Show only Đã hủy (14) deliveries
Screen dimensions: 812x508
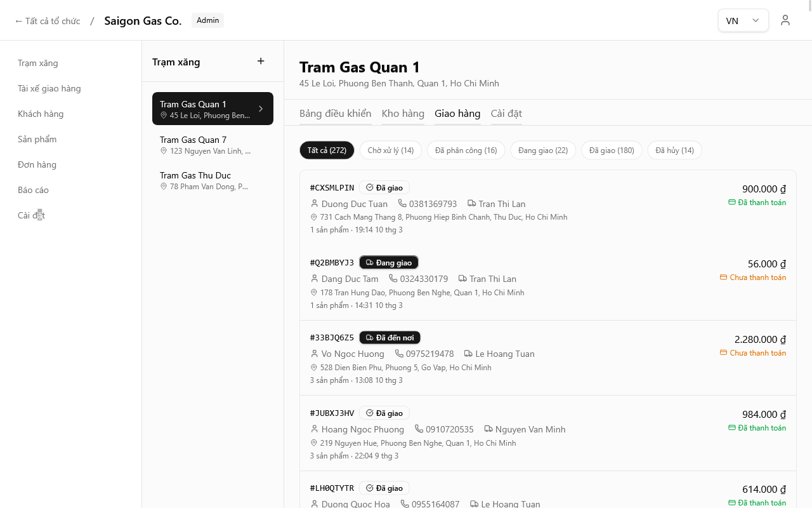point(674,150)
